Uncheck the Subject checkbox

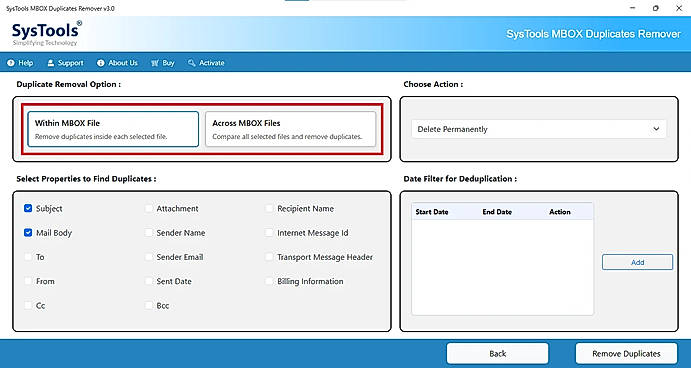28,208
